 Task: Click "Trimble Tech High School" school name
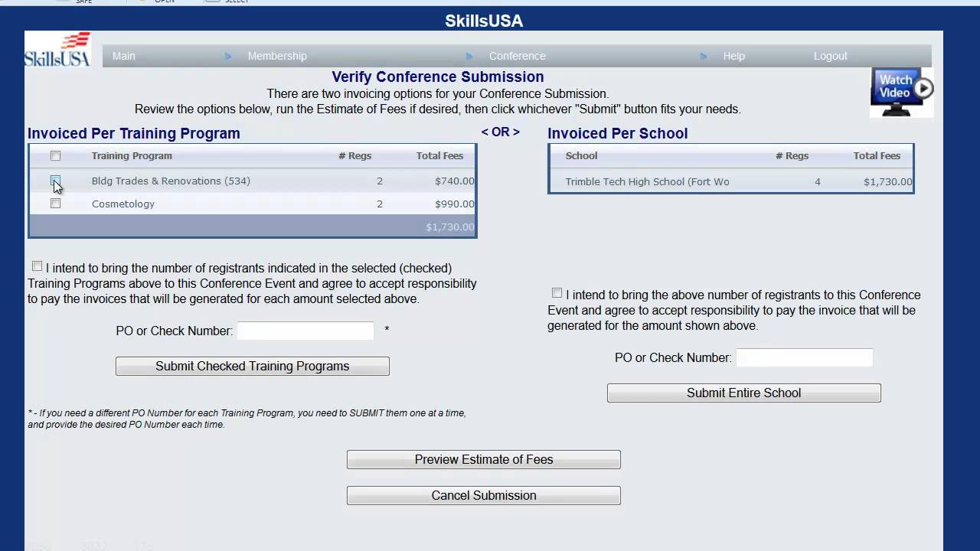click(647, 182)
